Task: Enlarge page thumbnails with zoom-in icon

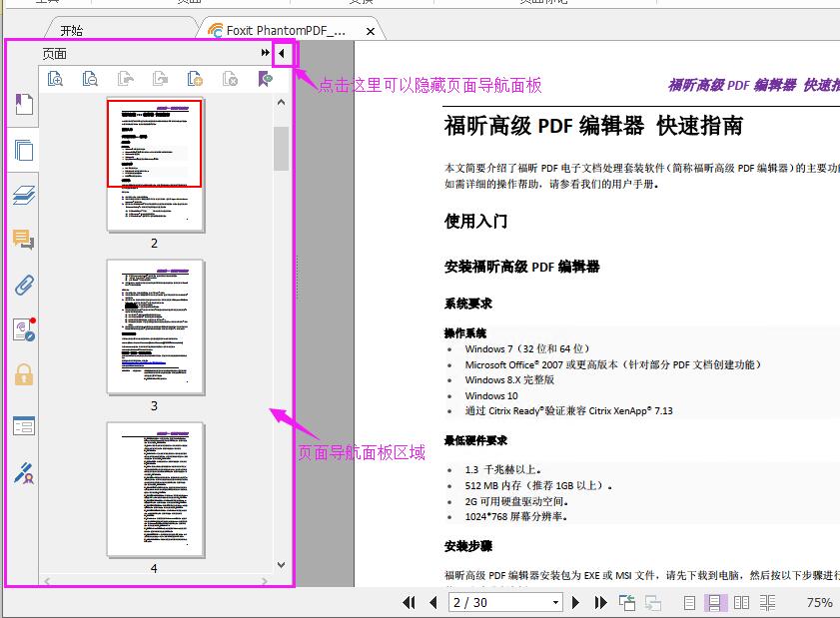Action: pos(56,79)
